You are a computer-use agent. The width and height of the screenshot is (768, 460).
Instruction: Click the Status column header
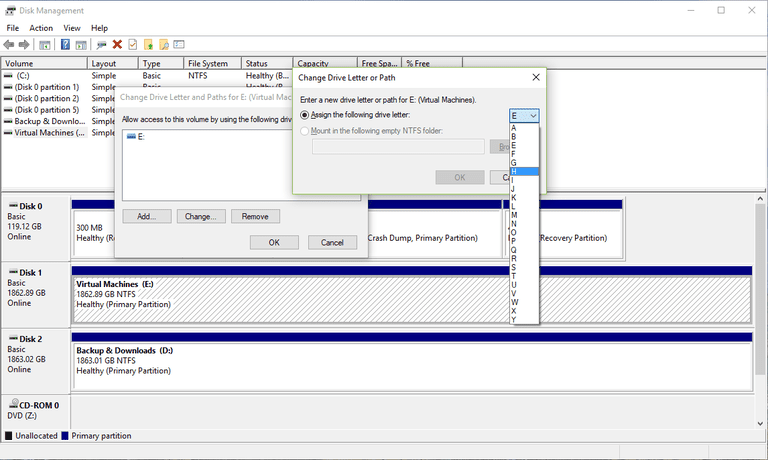pyautogui.click(x=267, y=63)
